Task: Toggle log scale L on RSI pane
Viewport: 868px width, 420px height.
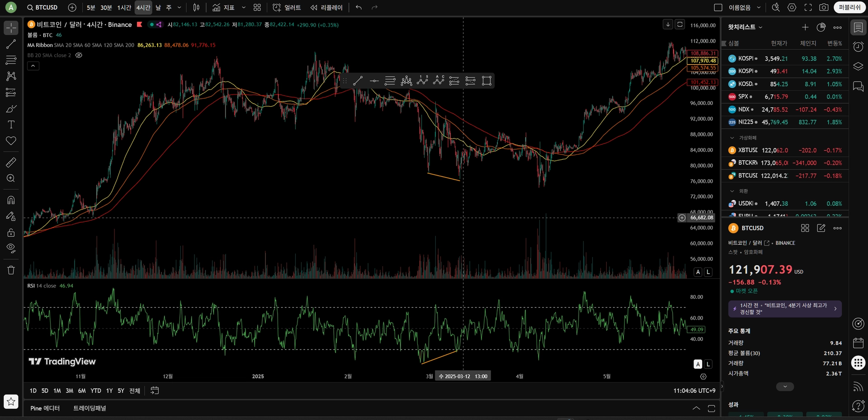Action: pos(708,364)
